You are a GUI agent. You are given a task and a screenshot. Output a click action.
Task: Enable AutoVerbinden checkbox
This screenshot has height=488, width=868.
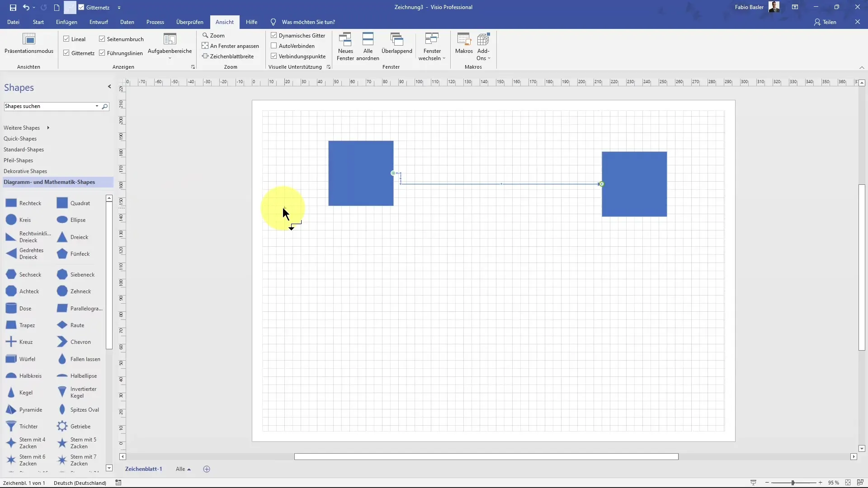click(x=274, y=46)
